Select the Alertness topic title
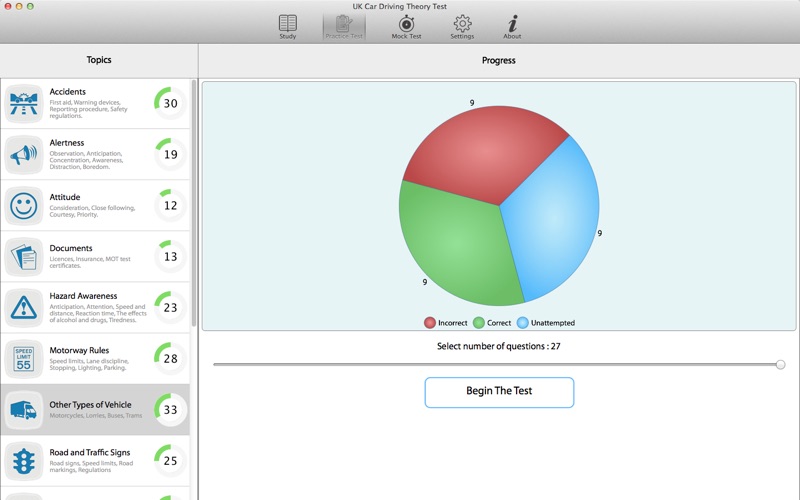800x500 pixels. point(67,143)
